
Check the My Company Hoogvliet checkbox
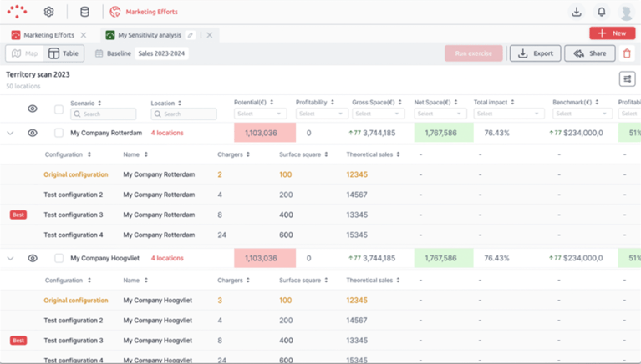tap(59, 259)
